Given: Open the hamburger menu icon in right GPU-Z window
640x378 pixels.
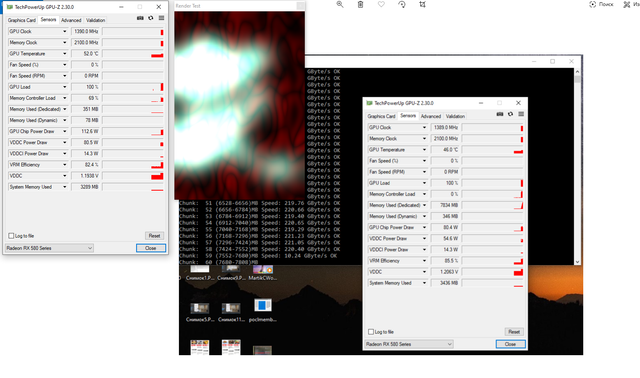Looking at the screenshot, I should click(x=521, y=114).
